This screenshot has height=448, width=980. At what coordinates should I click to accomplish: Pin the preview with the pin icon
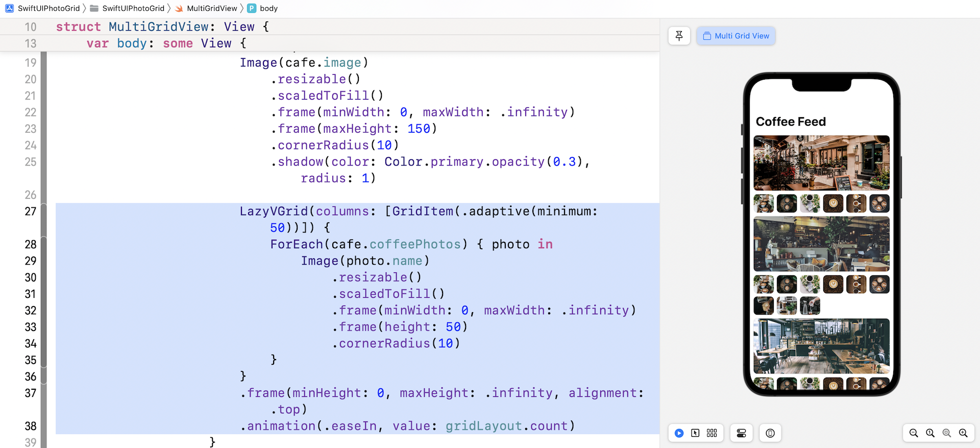click(x=679, y=36)
